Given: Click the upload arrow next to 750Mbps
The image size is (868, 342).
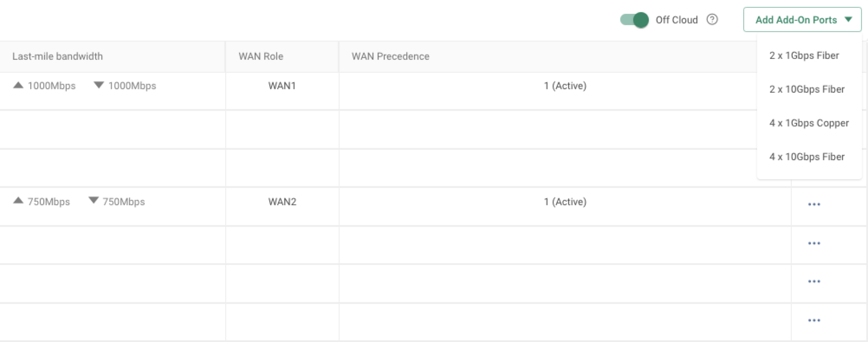Looking at the screenshot, I should tap(18, 200).
